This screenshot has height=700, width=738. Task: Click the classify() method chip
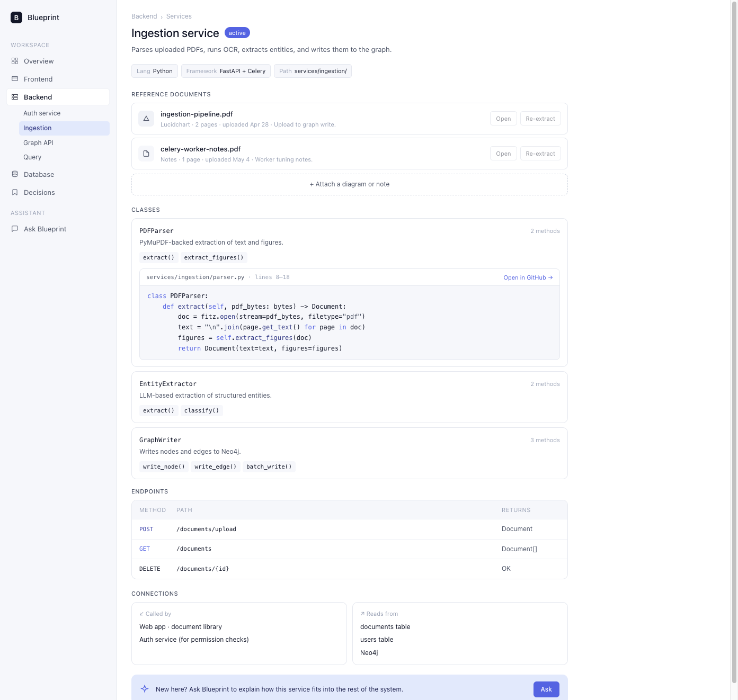(x=202, y=410)
